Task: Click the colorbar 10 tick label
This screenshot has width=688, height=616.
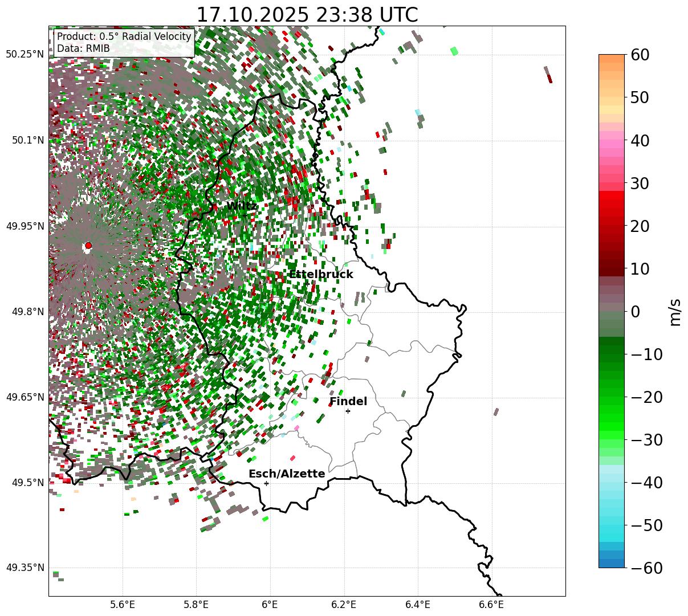Action: pos(641,269)
